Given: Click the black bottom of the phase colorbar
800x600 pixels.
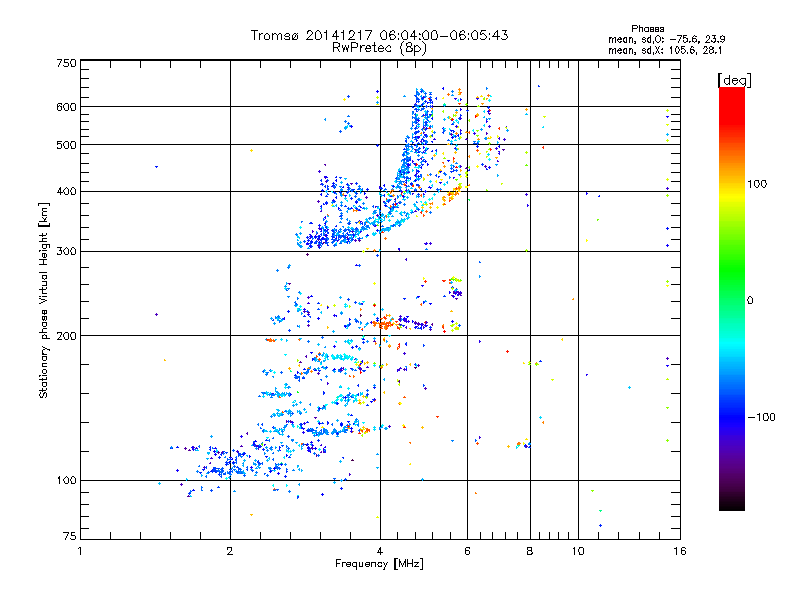Looking at the screenshot, I should pyautogui.click(x=732, y=505).
